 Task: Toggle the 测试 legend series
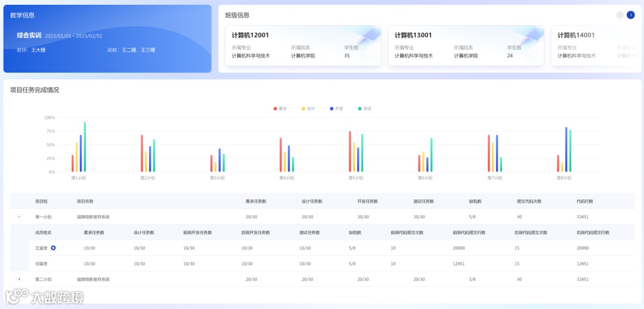365,109
